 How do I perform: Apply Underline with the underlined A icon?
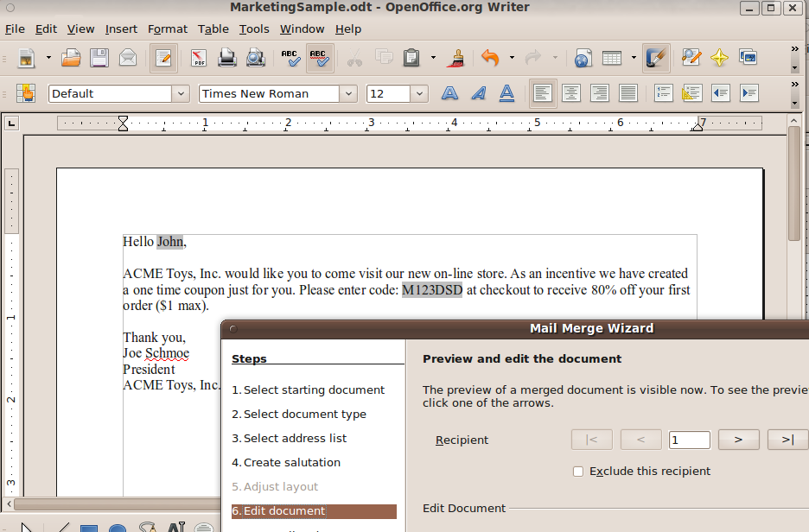pos(506,94)
